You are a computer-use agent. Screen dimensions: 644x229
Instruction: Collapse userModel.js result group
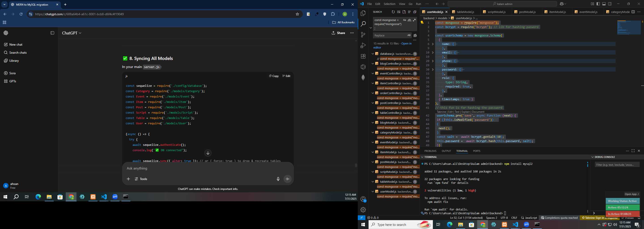(x=373, y=191)
